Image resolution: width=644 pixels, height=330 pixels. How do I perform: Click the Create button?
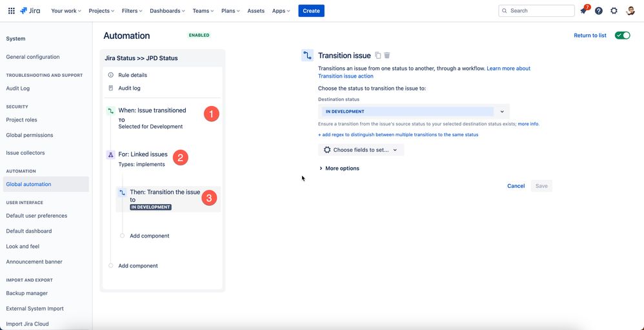click(x=311, y=11)
